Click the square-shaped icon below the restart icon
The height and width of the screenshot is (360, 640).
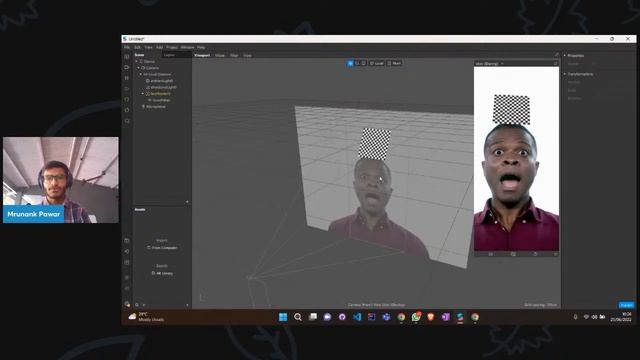pos(127,110)
